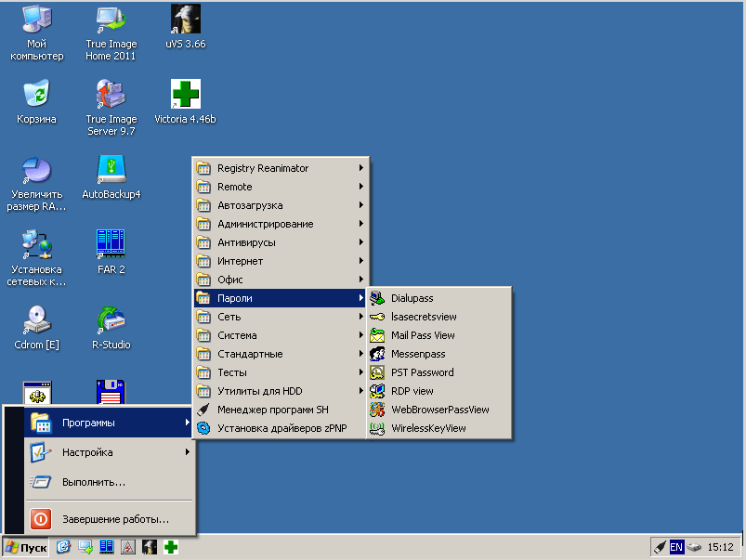Click the 15:12 clock in tray

coord(720,547)
